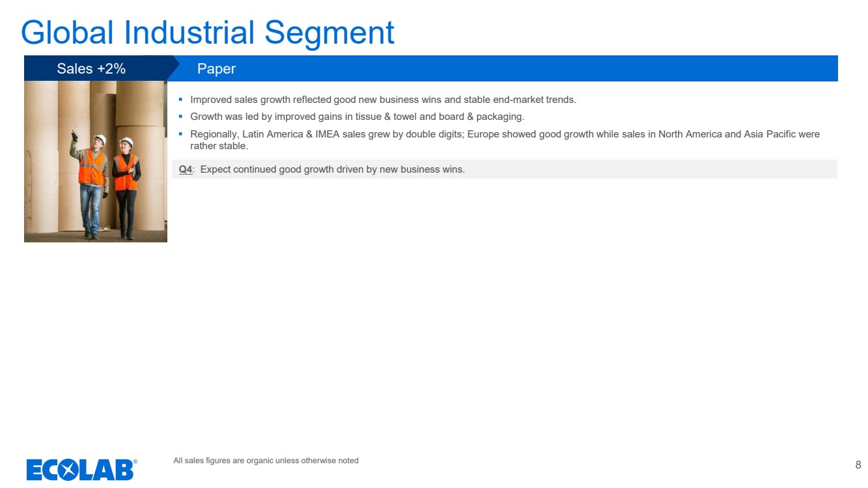Screen dimensions: 868x488
Task: Select the paper rolls warehouse photo
Action: pos(95,162)
